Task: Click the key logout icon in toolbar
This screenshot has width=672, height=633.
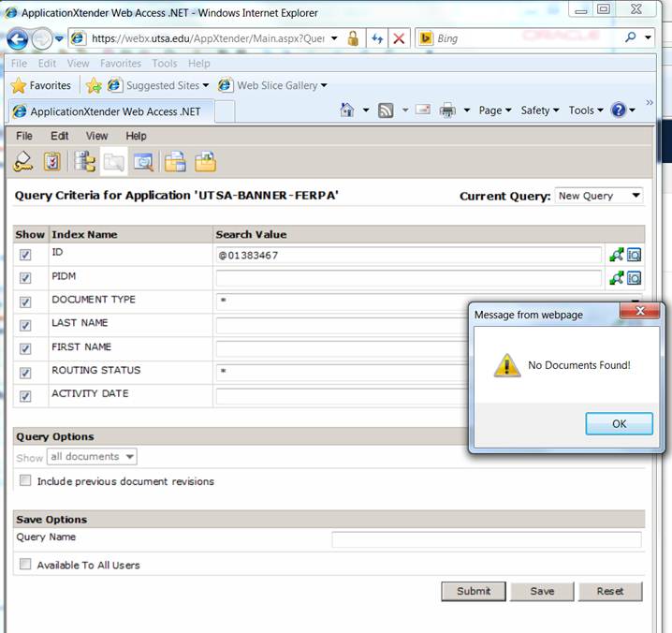Action: pos(23,162)
